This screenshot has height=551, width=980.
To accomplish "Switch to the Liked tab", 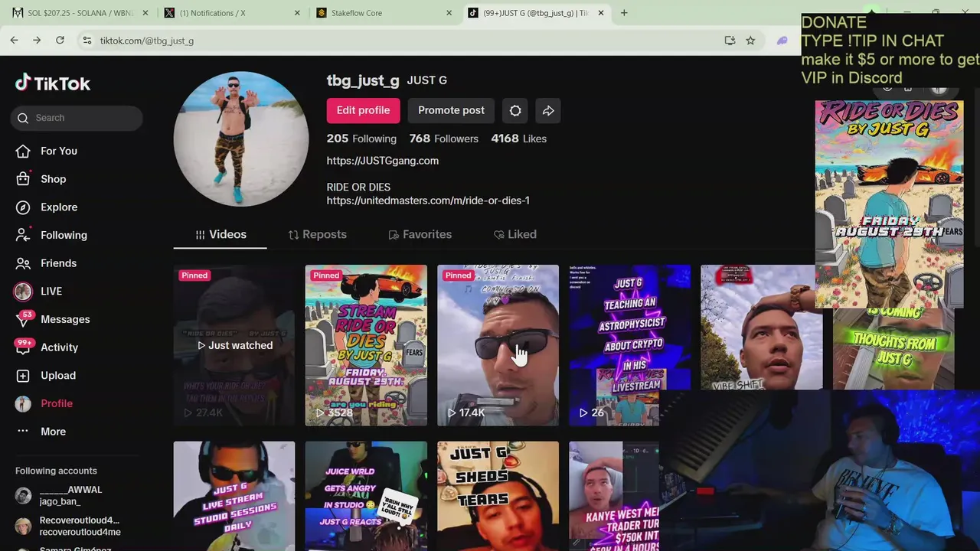I will pos(514,234).
